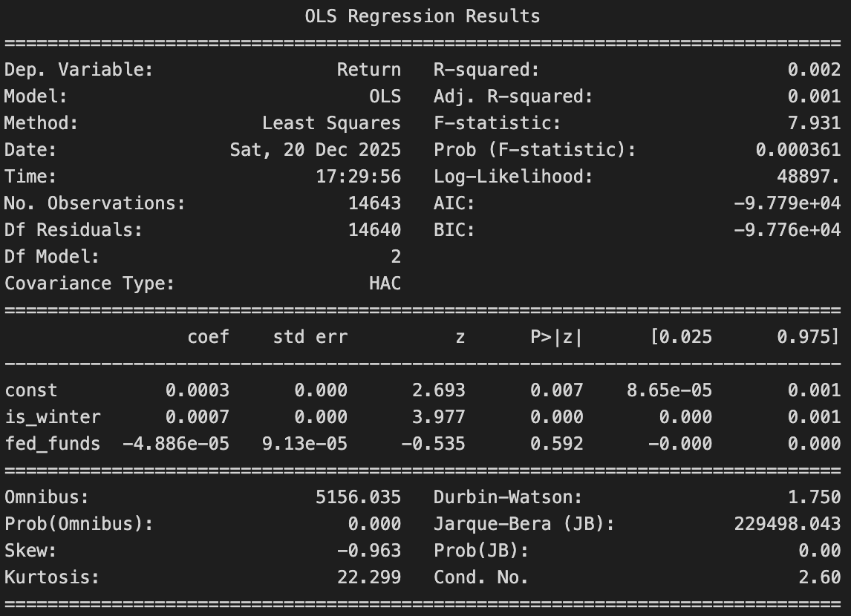Click the std err column header
851x616 pixels.
[x=310, y=337]
